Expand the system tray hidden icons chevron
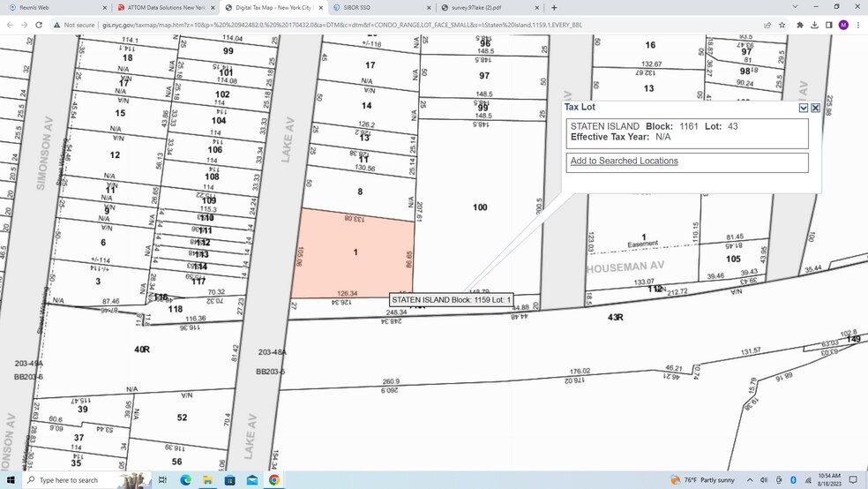868x489 pixels. pyautogui.click(x=752, y=479)
